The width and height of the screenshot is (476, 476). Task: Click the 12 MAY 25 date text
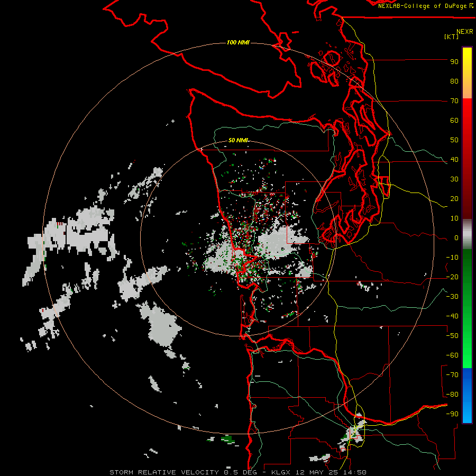pyautogui.click(x=318, y=472)
